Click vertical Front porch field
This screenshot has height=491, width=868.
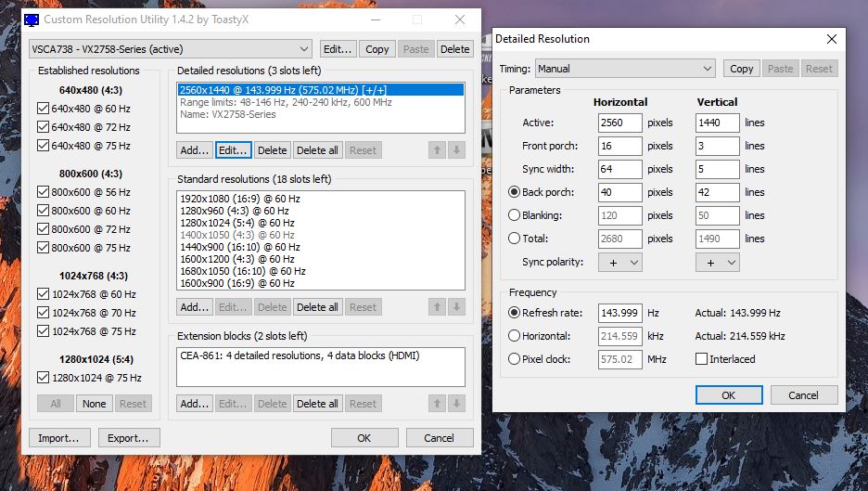click(x=718, y=146)
